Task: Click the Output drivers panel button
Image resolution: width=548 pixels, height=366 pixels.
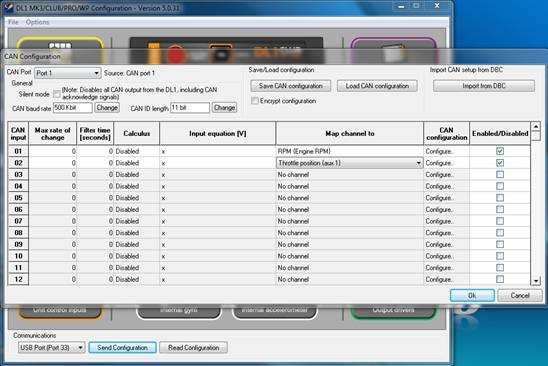Action: (x=393, y=311)
